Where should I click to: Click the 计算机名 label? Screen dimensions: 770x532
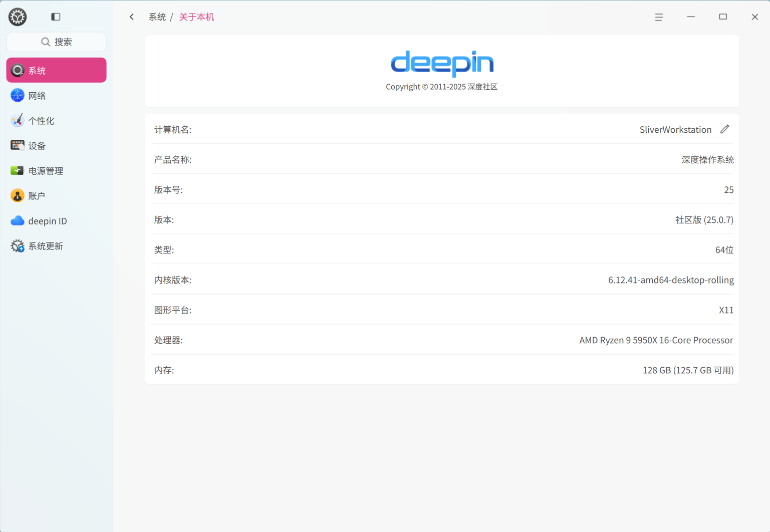[173, 129]
